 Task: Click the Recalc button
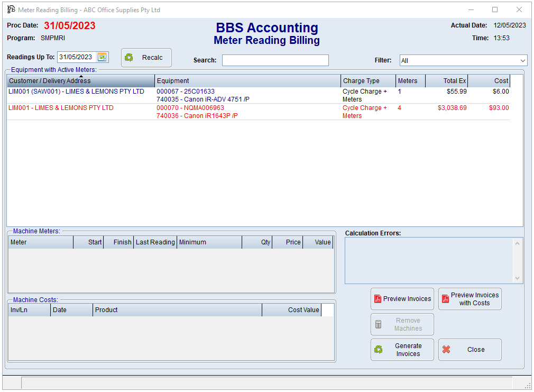146,58
